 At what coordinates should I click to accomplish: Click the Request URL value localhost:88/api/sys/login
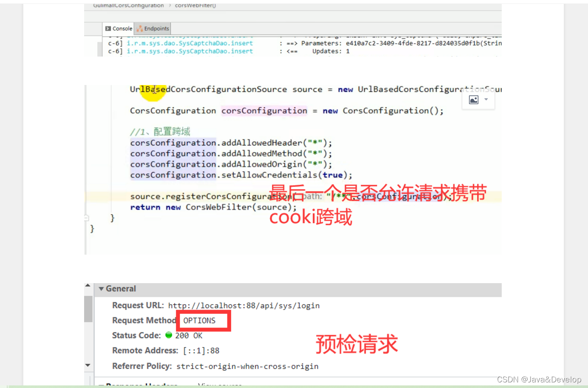(244, 306)
